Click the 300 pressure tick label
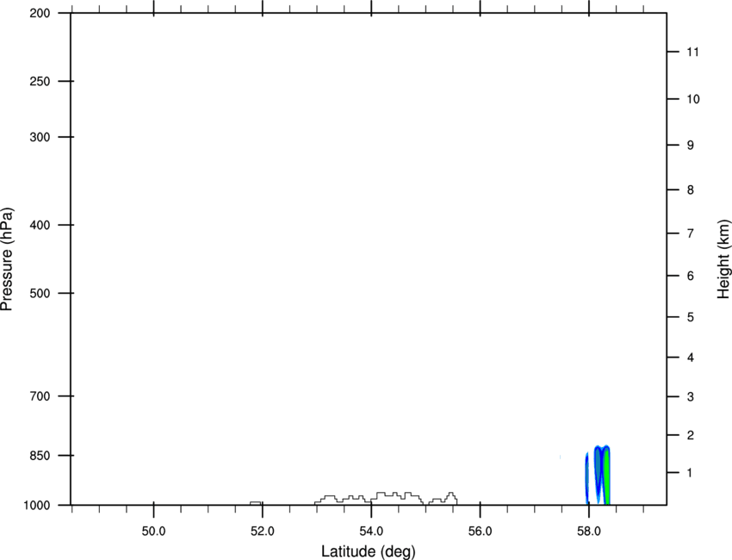732x560 pixels. (40, 137)
